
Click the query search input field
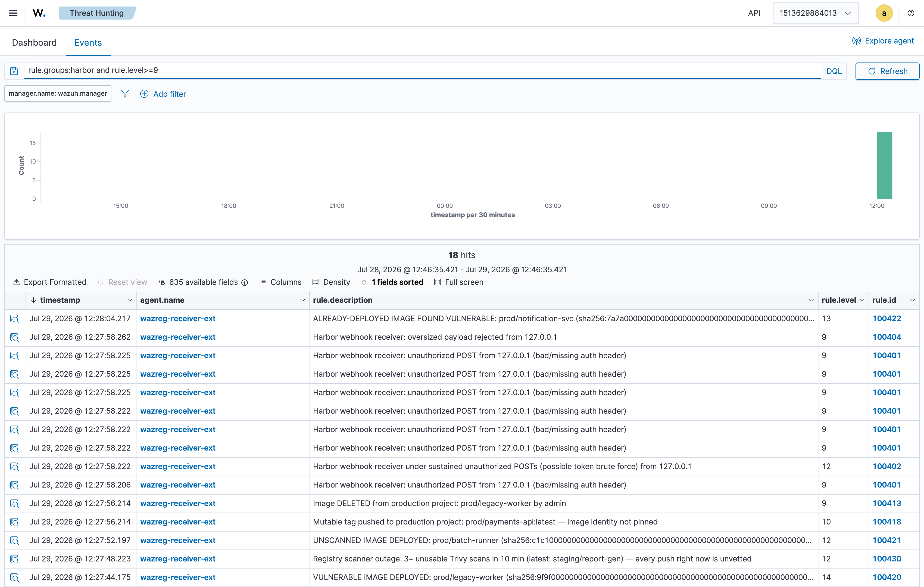click(x=422, y=71)
